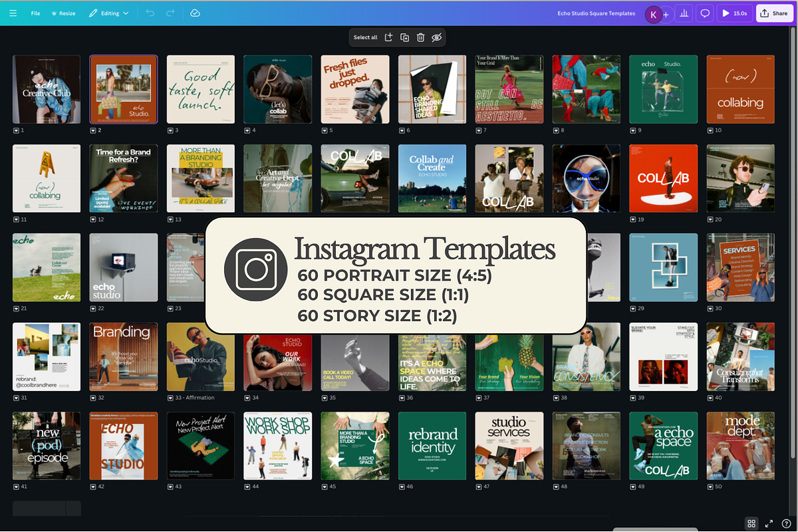798x532 pixels.
Task: Select page 5 'Fresh files just dropped' thumbnail
Action: point(355,89)
